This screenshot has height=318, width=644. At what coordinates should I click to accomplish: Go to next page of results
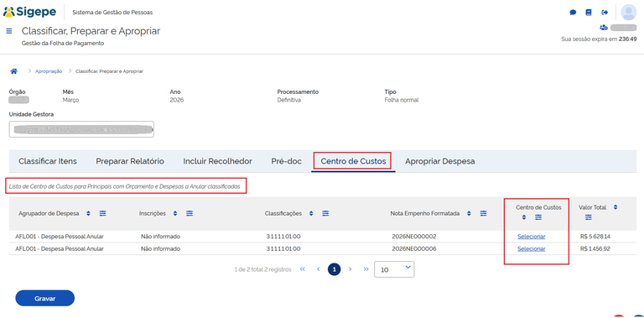[x=350, y=269]
